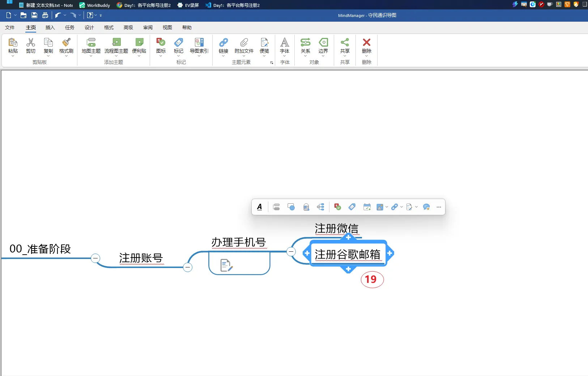Switch to the 视图 ribbon tab
Image resolution: width=588 pixels, height=376 pixels.
167,27
